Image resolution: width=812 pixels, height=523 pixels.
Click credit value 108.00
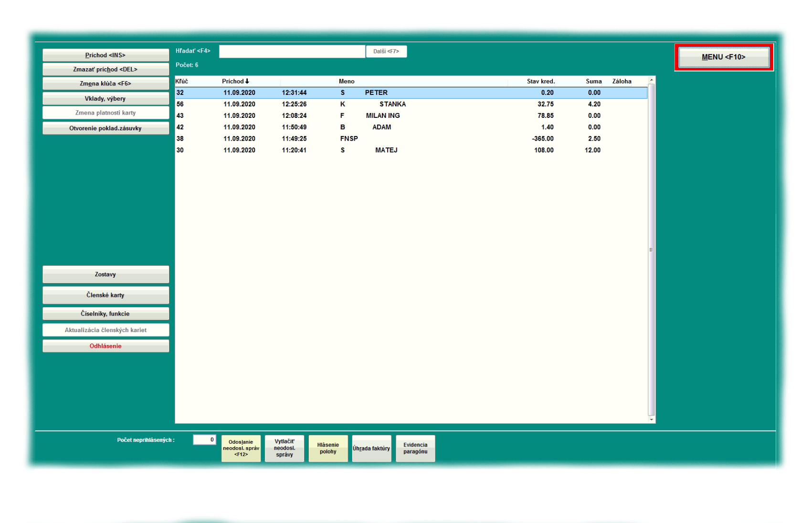[x=544, y=150]
